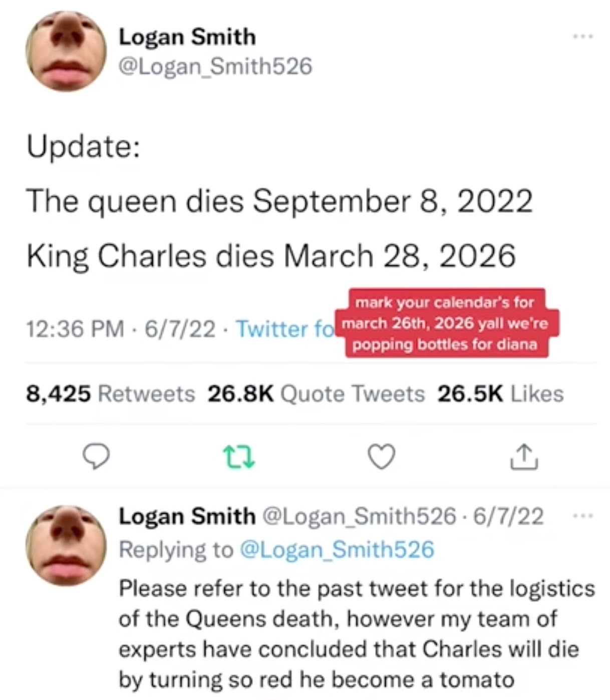Click @Logan_Smith526 in the Replying to line
This screenshot has height=700, width=610.
[337, 550]
